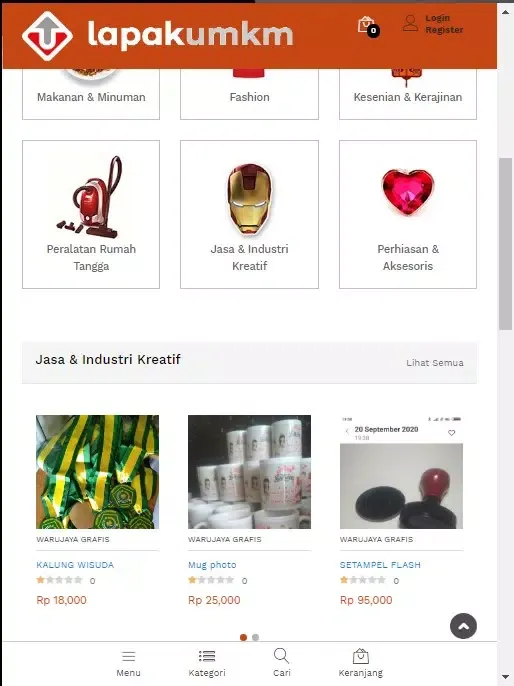The image size is (514, 686).
Task: Open the hamburger Menu icon
Action: click(128, 656)
